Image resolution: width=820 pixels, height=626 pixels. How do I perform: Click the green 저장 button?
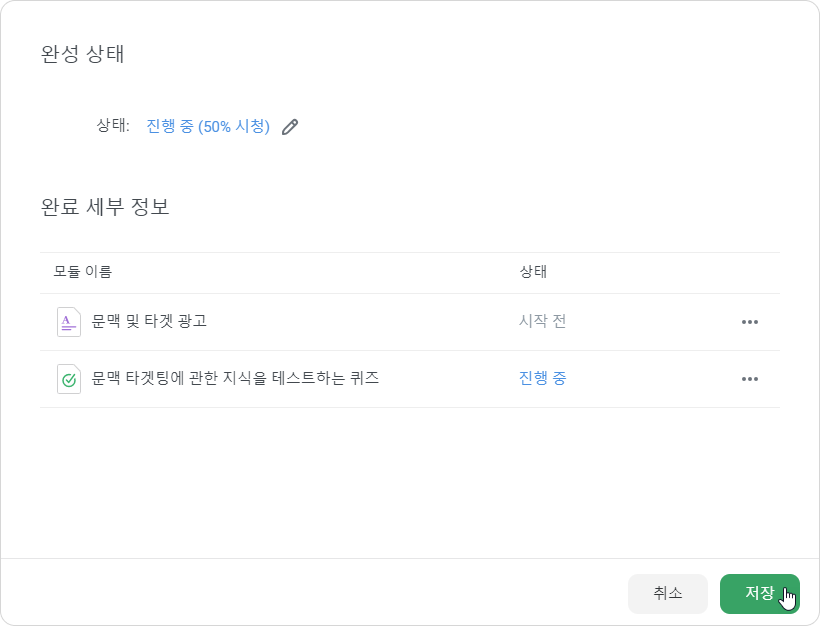(759, 594)
